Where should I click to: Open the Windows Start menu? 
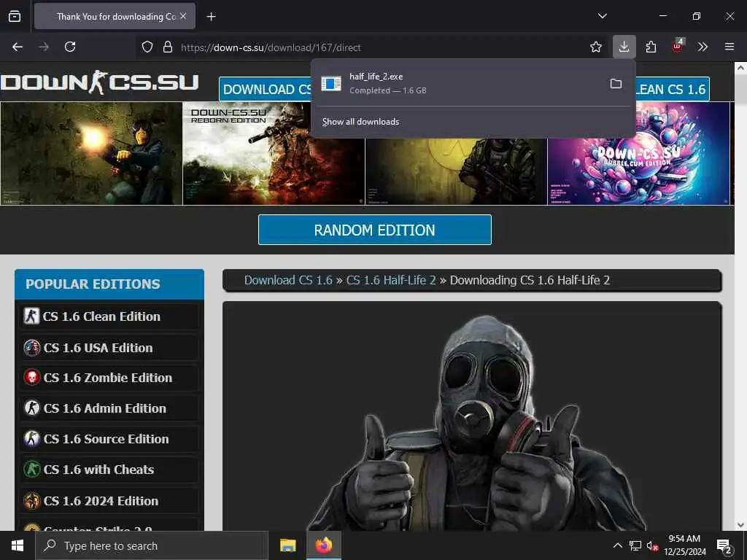pos(18,545)
